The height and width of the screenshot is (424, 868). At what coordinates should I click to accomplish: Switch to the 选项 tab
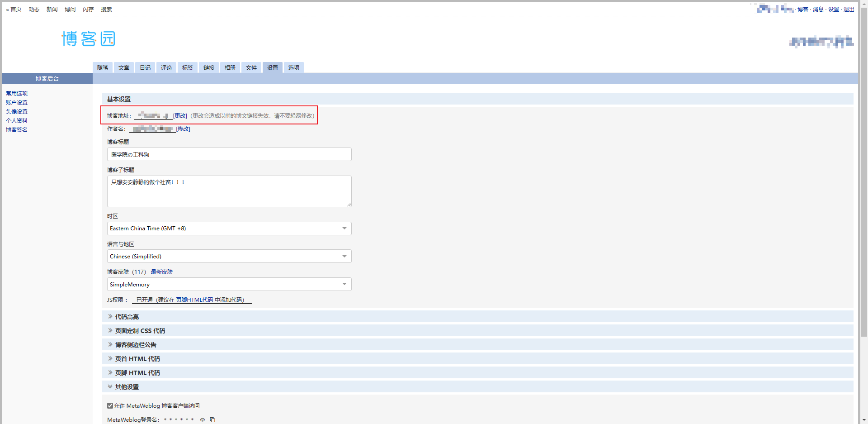[x=294, y=68]
